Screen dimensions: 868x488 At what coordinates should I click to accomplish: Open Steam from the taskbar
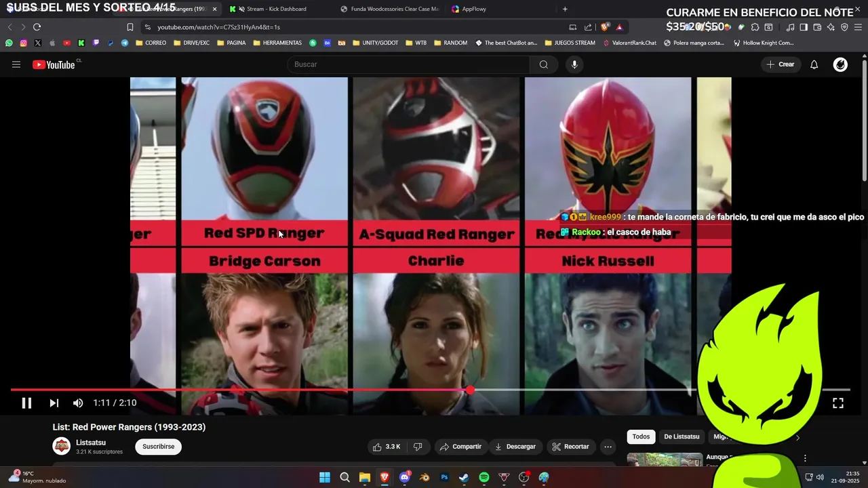pyautogui.click(x=464, y=478)
